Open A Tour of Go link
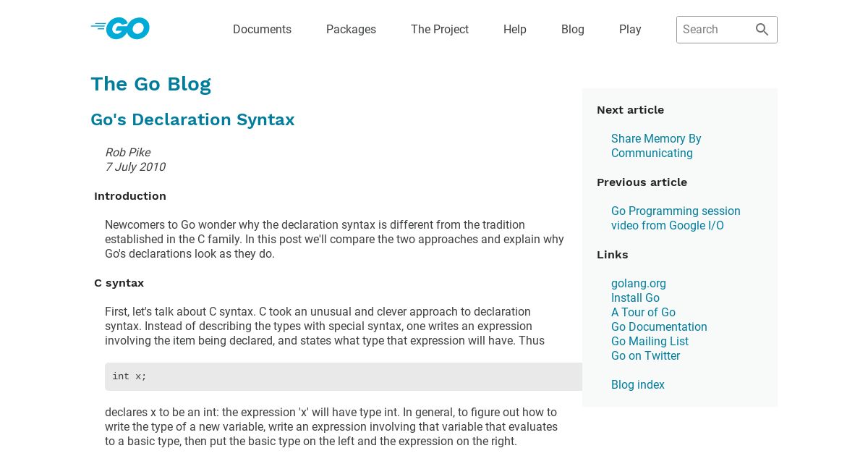 tap(643, 313)
